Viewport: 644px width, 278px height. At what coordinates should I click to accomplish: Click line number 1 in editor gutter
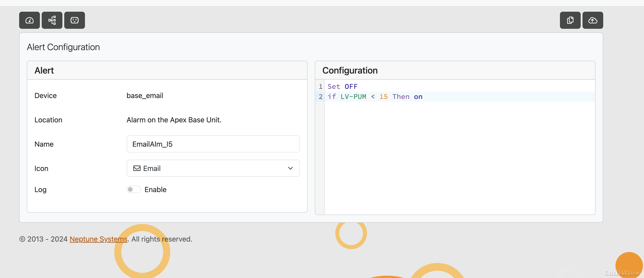click(320, 87)
